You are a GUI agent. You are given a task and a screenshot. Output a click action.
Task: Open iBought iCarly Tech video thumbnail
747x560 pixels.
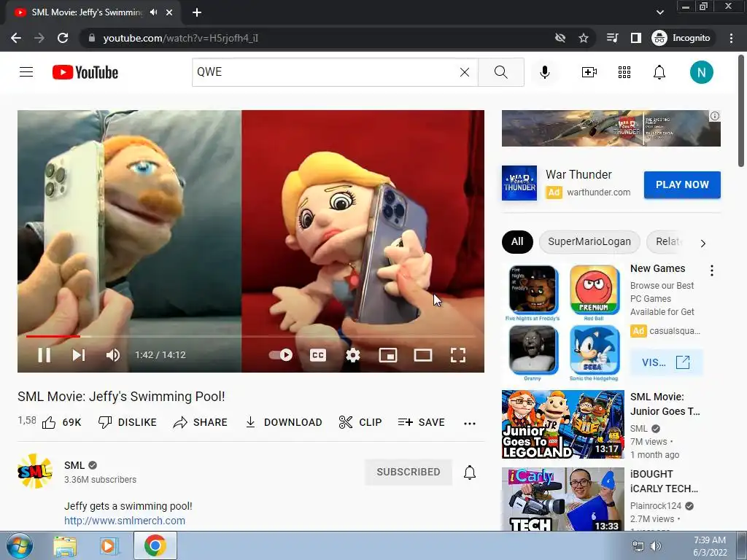tap(562, 499)
